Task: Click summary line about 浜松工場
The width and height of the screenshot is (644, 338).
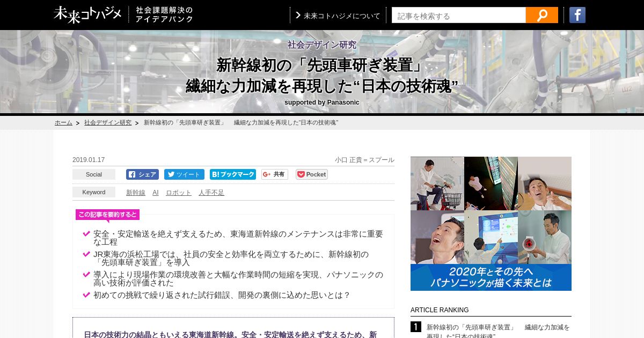Action: 231,258
